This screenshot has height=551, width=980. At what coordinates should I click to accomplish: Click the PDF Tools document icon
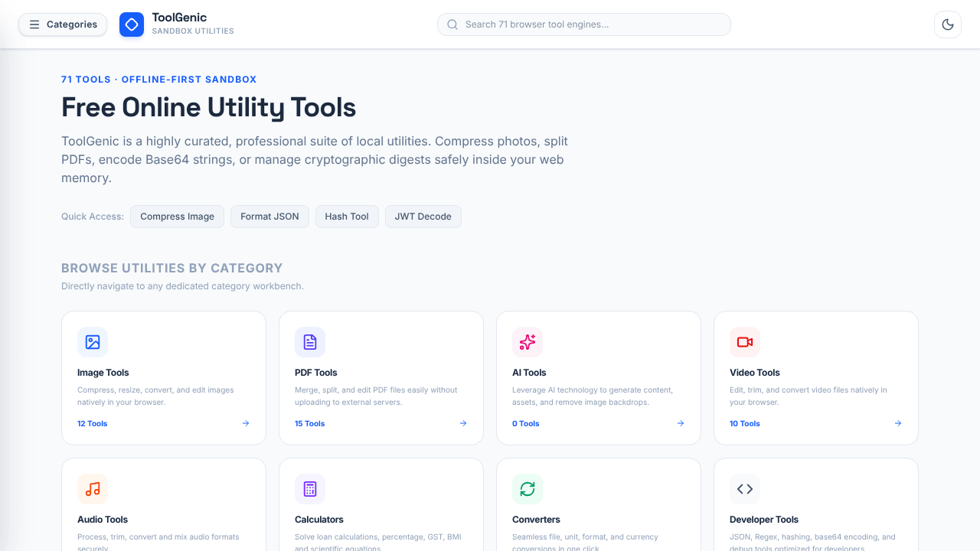[x=310, y=342]
